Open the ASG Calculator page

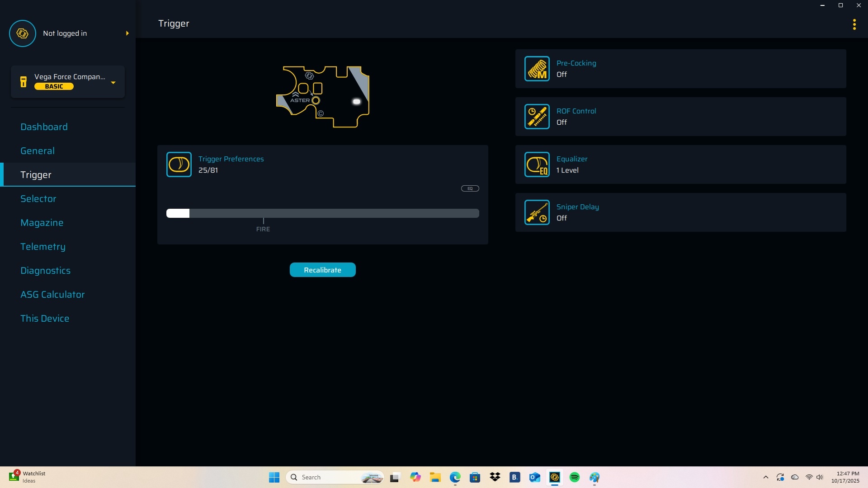tap(52, 295)
